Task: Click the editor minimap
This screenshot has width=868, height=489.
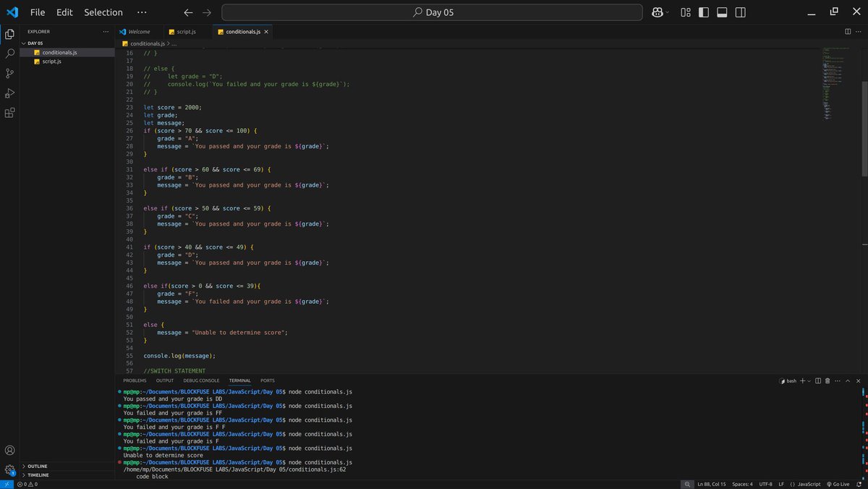Action: (x=840, y=85)
